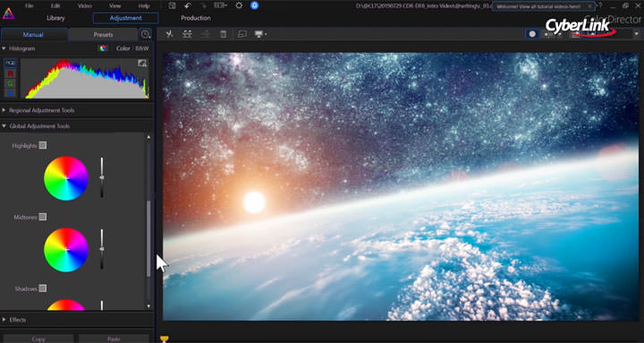The height and width of the screenshot is (343, 644).
Task: Click the Highlights brightness slider
Action: 102,177
